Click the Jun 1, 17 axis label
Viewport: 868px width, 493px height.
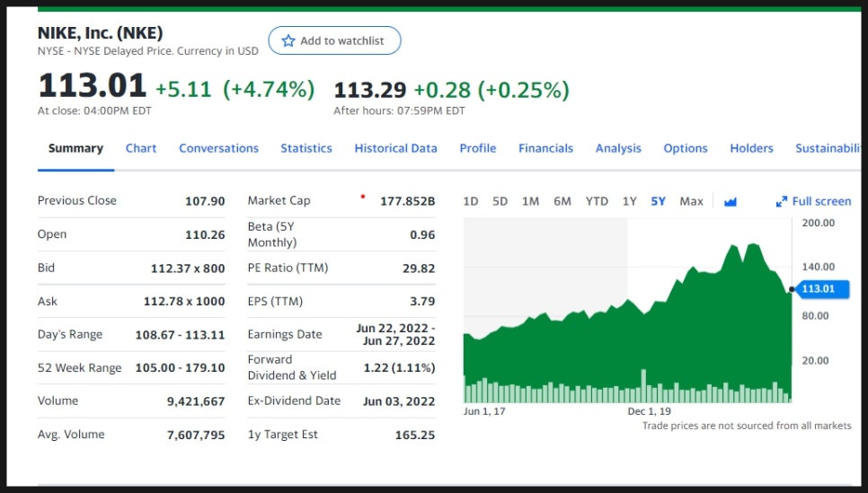(483, 411)
